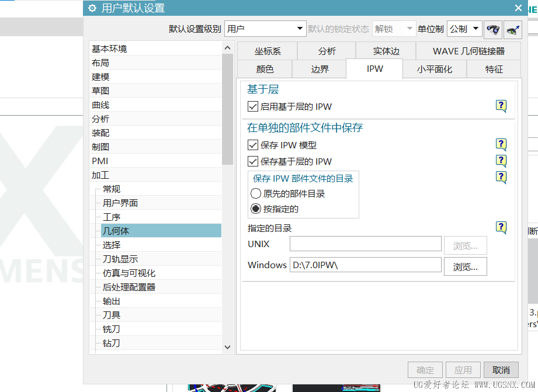Open help for 指定的目录
This screenshot has height=392, width=538.
pyautogui.click(x=501, y=227)
